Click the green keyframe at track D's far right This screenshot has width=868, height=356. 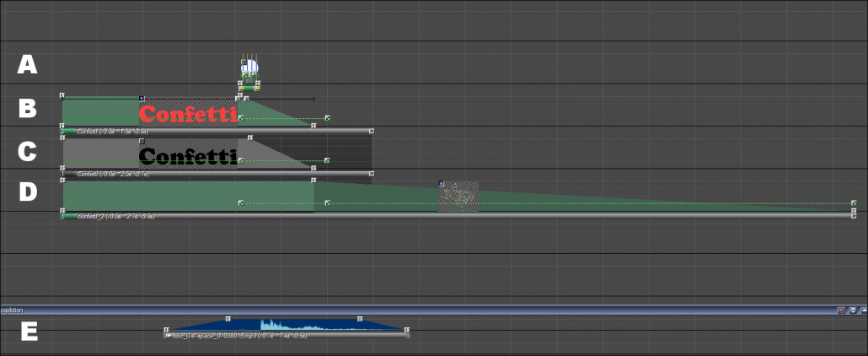pos(854,203)
